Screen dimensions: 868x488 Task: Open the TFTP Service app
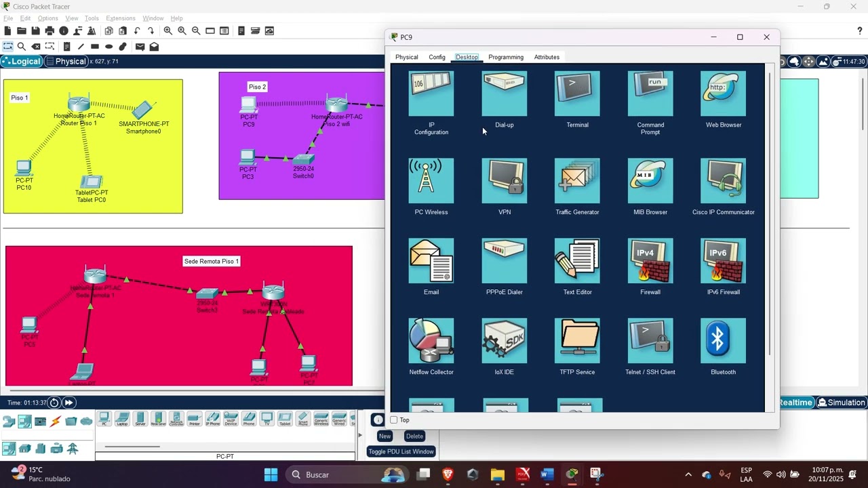577,341
